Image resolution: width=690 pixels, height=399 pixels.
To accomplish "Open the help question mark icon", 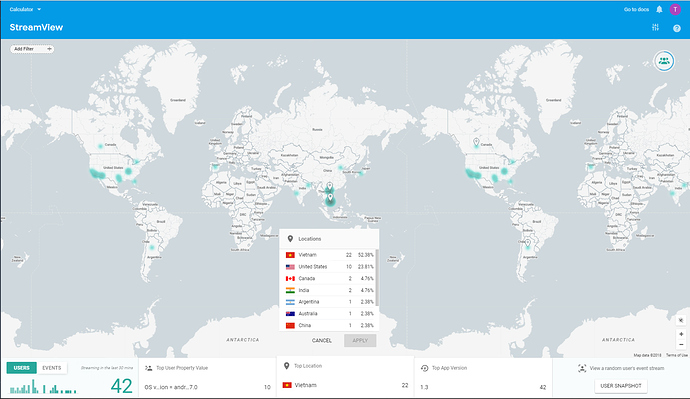I will click(x=677, y=28).
